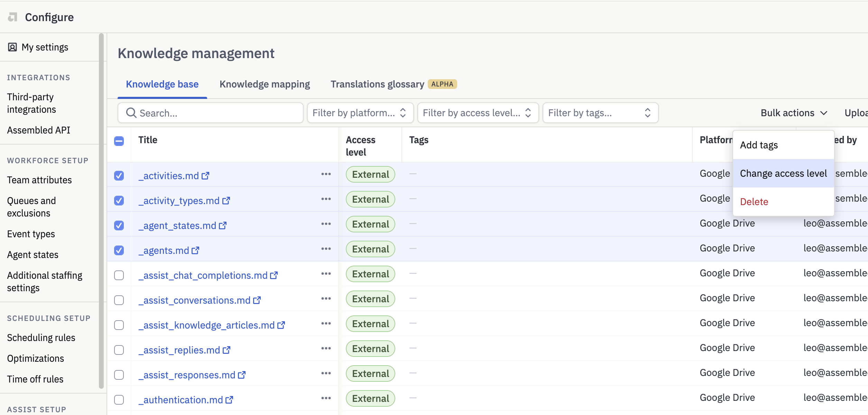Open external link icon for _assist_responses.md
868x415 pixels.
pyautogui.click(x=242, y=375)
